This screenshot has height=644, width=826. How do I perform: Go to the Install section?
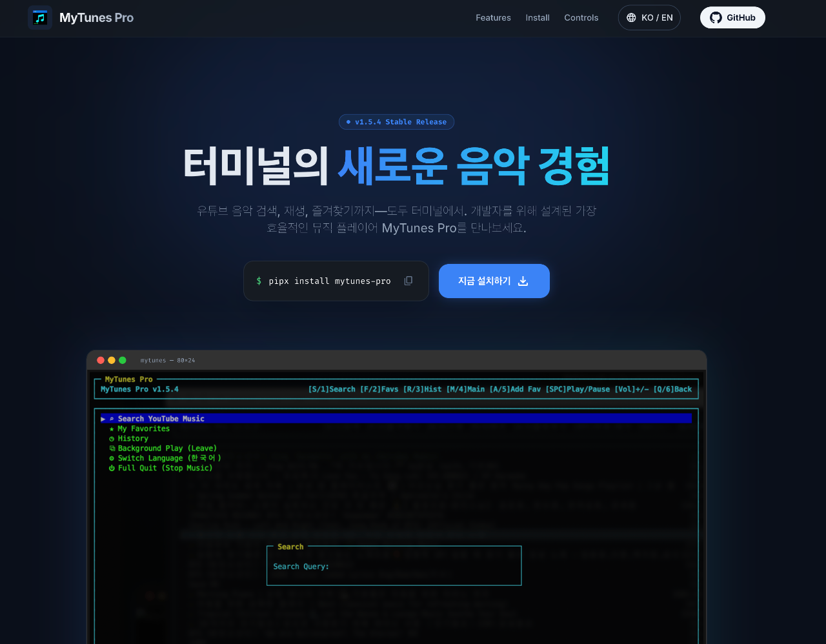537,18
